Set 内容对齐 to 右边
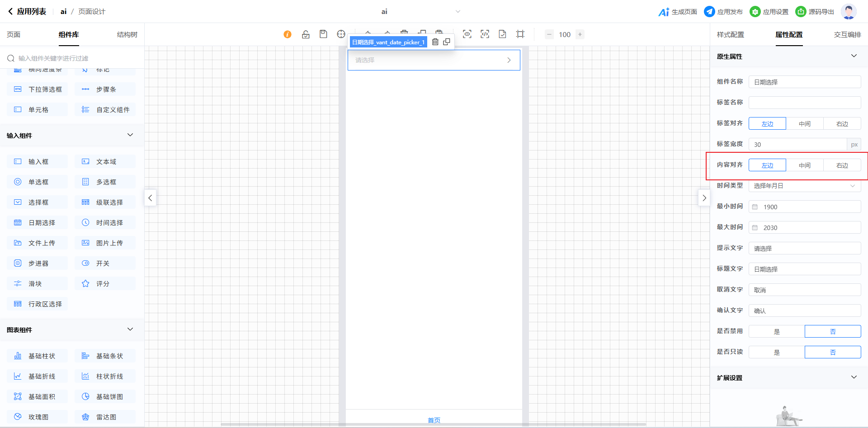The image size is (868, 428). (842, 165)
